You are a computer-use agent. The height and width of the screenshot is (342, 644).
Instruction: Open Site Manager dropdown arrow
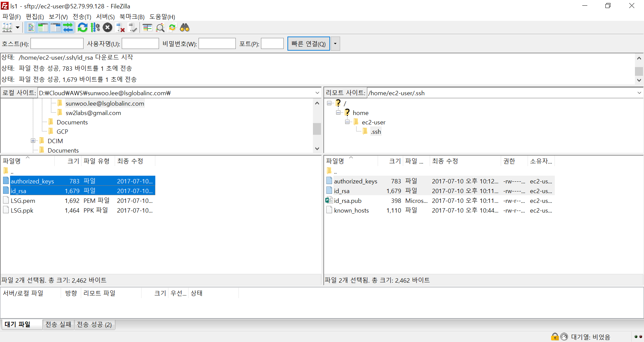click(17, 27)
